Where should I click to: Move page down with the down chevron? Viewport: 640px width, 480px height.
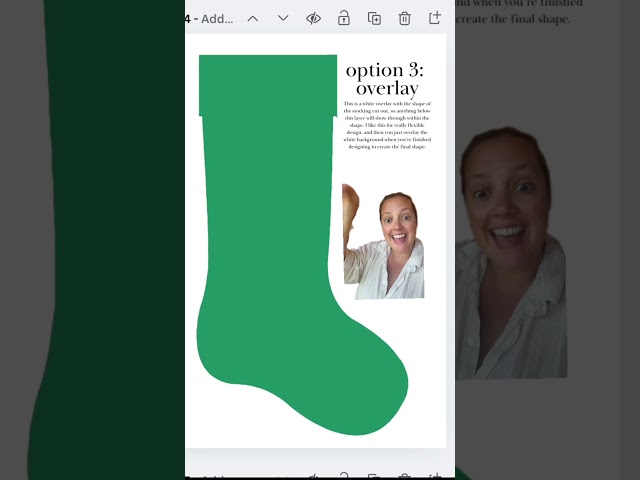tap(283, 18)
